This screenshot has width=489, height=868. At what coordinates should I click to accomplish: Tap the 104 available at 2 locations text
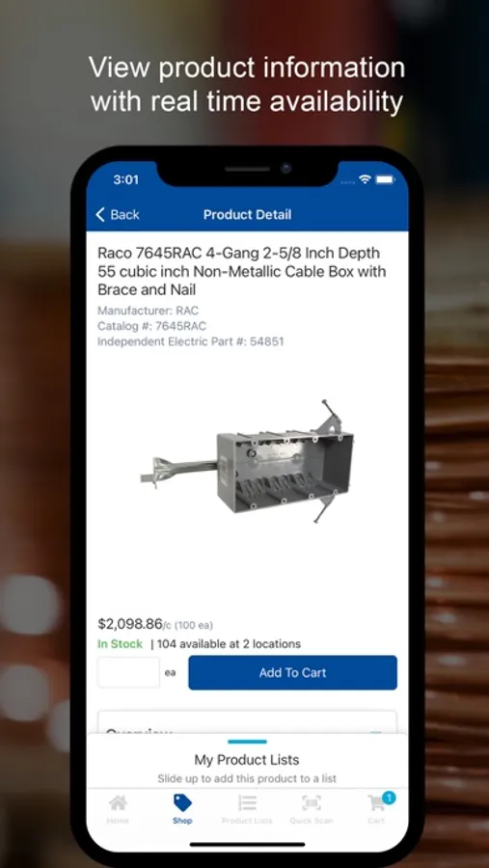[x=230, y=644]
